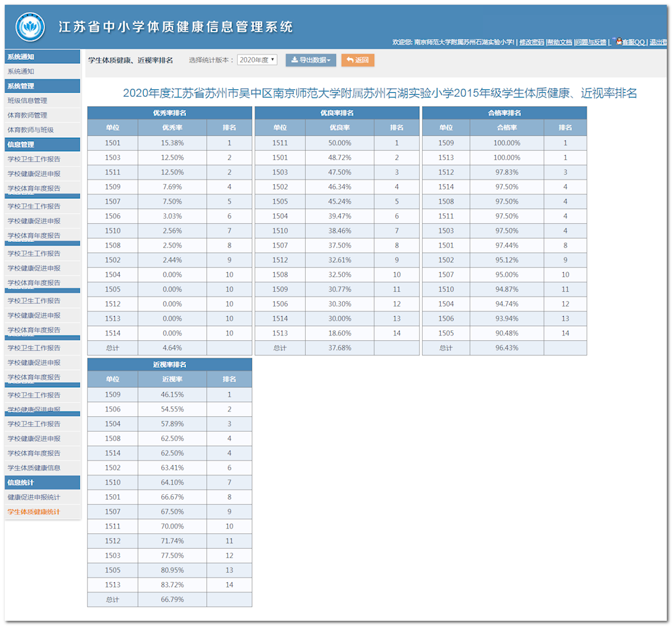
Task: Click the 退出登录 link at header edge
Action: pyautogui.click(x=659, y=42)
